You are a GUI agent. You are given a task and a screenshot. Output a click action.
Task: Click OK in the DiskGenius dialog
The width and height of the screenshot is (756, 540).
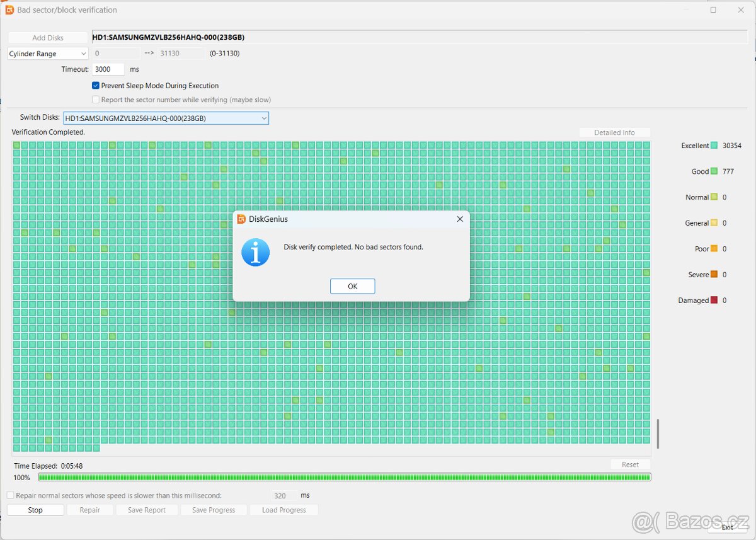(x=352, y=286)
